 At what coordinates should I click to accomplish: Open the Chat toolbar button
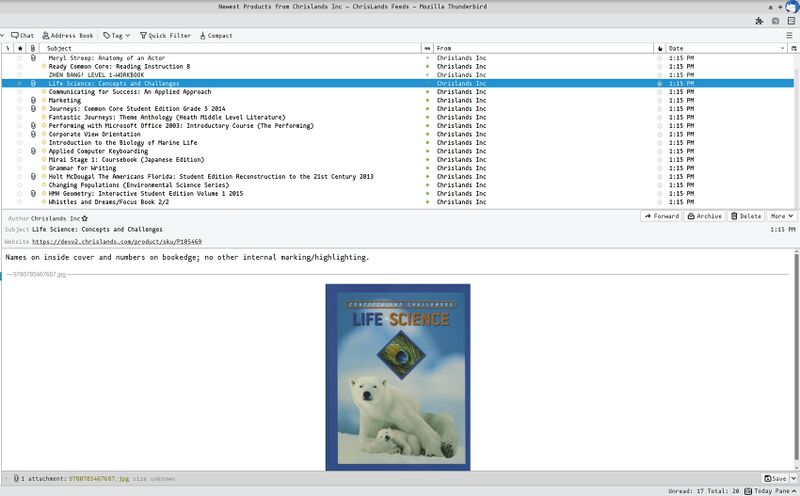pyautogui.click(x=22, y=36)
